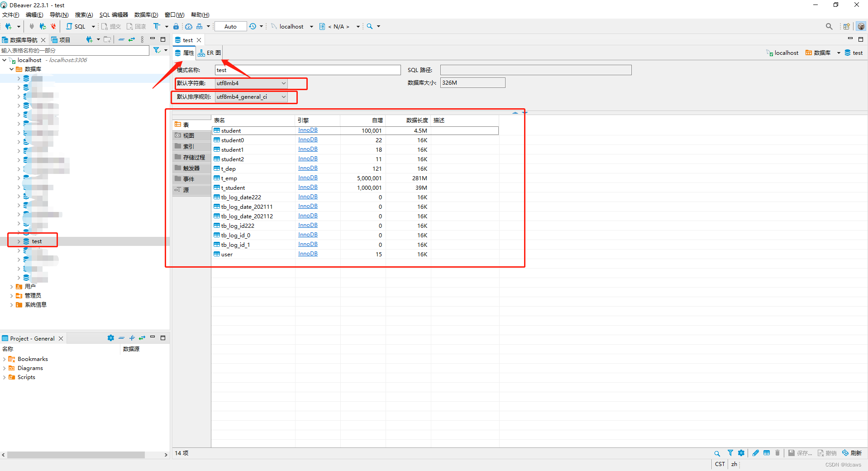
Task: Expand the 用户 tree node
Action: 11,286
